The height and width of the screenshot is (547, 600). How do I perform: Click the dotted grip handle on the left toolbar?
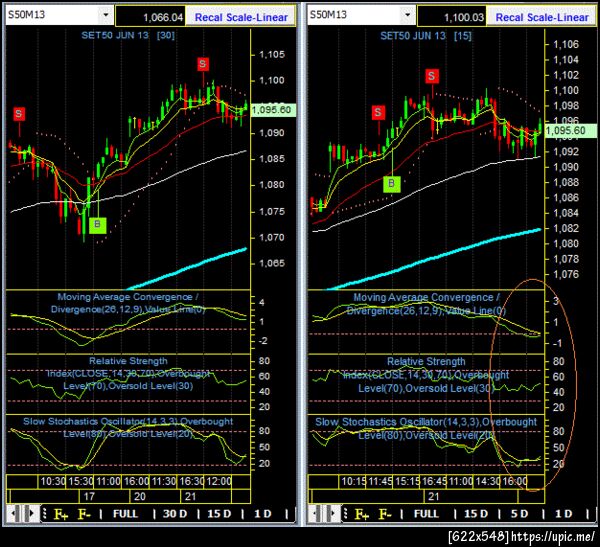(x=44, y=513)
